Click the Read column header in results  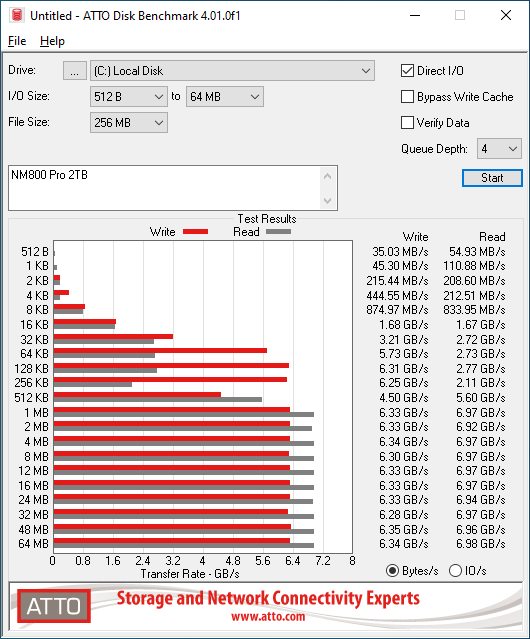(492, 237)
